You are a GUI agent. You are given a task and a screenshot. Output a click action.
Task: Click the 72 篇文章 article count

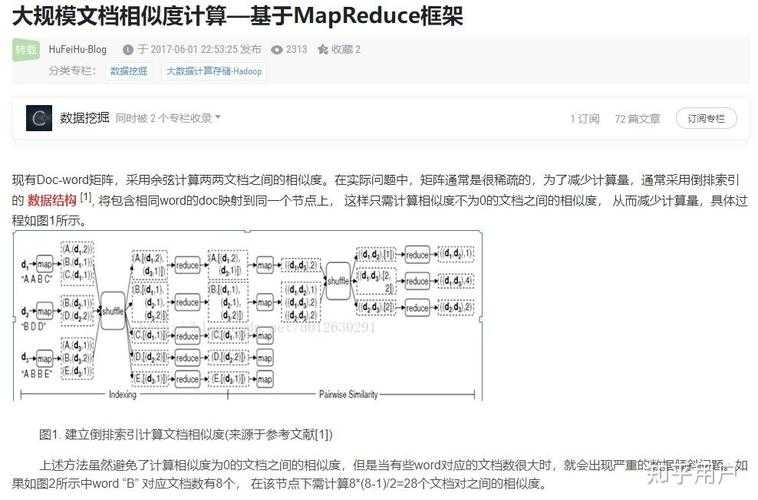tap(637, 118)
